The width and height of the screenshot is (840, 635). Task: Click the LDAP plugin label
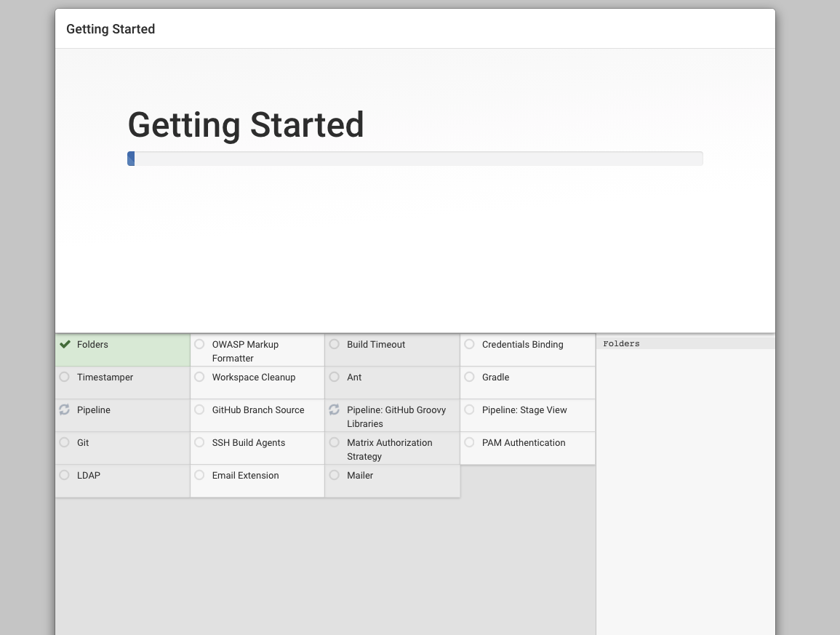tap(89, 475)
